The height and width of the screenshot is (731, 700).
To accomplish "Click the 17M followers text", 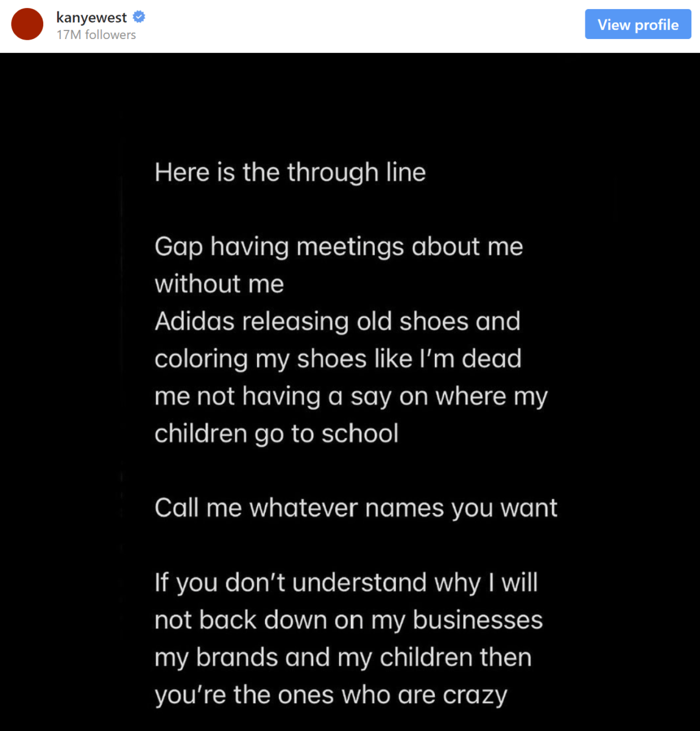I will point(96,35).
